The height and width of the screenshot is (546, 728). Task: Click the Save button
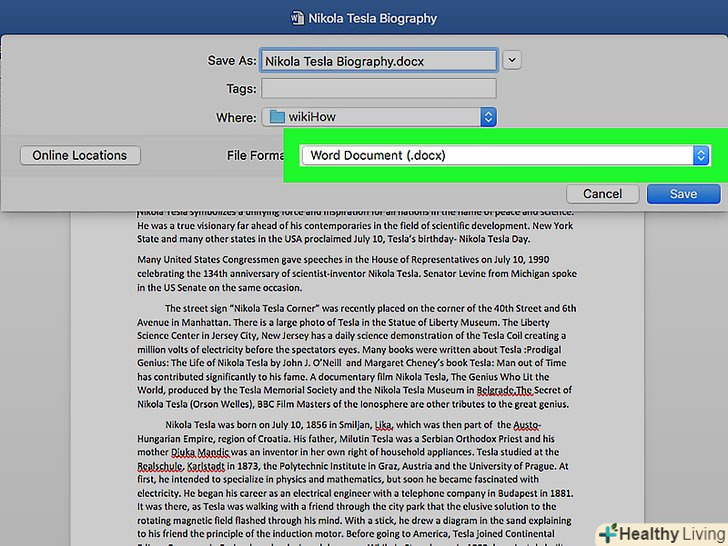(x=683, y=194)
